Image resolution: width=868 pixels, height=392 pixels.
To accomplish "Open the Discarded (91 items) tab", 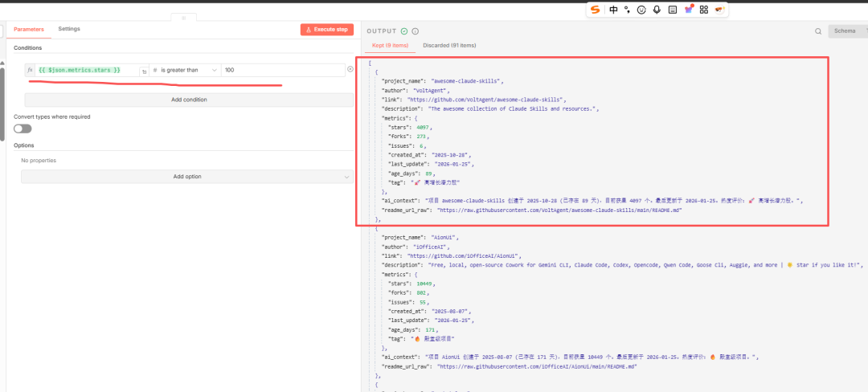I will (449, 46).
